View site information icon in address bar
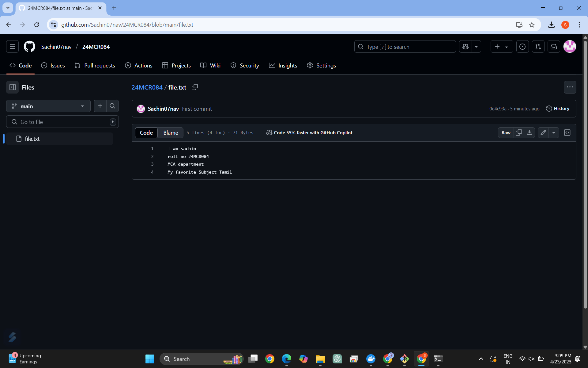Image resolution: width=588 pixels, height=368 pixels. pos(54,25)
